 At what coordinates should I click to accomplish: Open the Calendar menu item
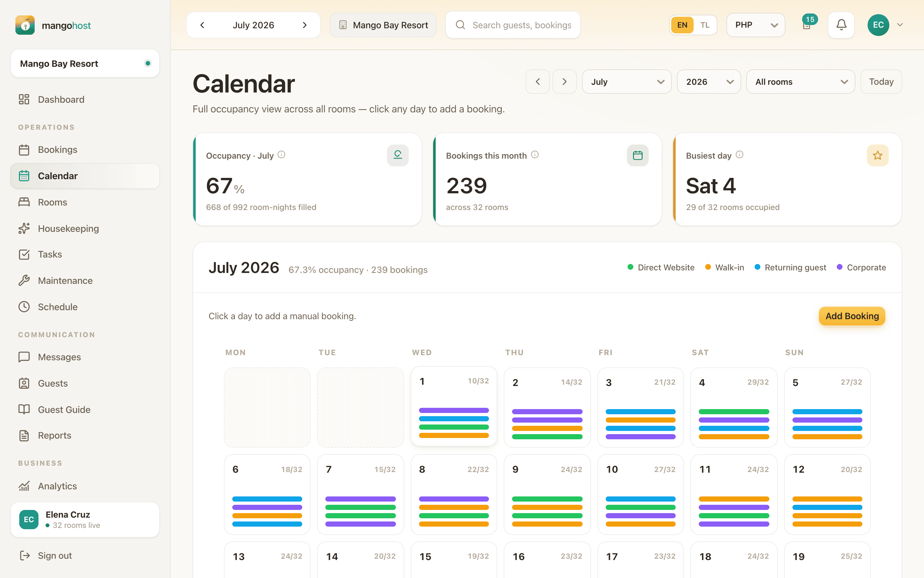[85, 176]
